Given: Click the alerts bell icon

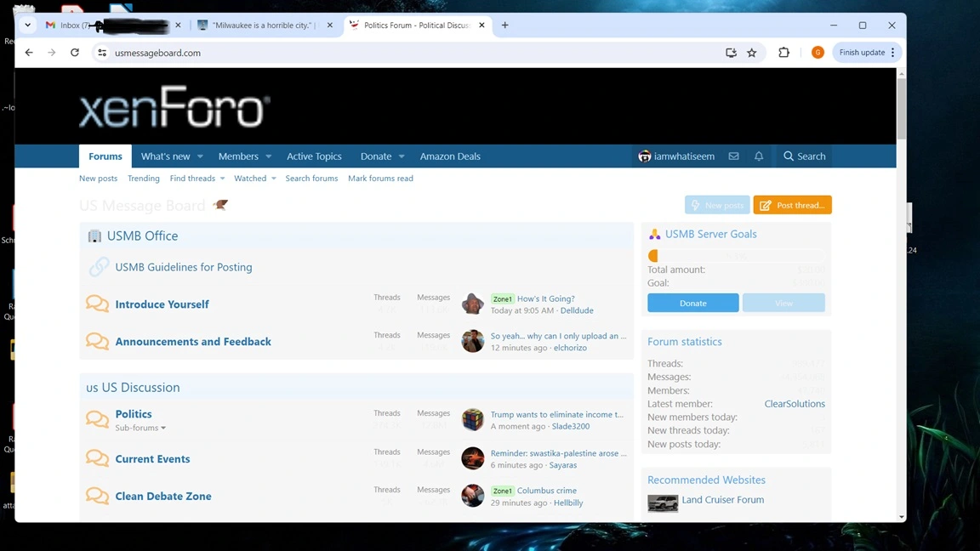Looking at the screenshot, I should pos(759,156).
